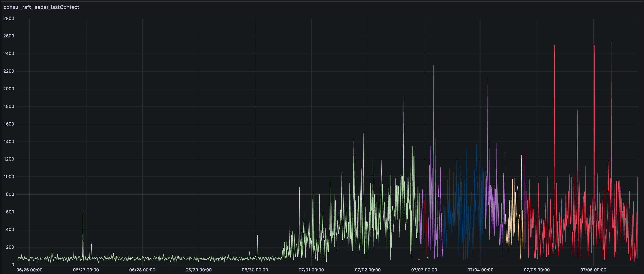Click the 07/03 00:00 x-axis label
The image size is (644, 274).
tap(424, 270)
